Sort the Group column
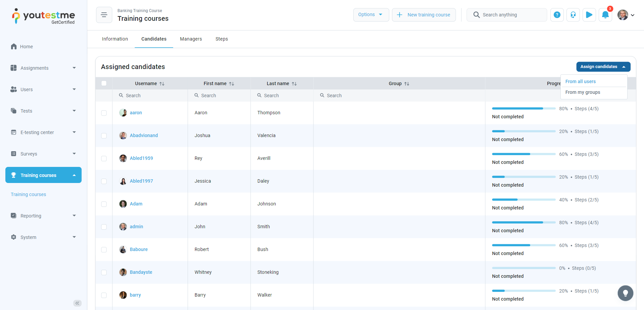Screen dimensions: 644x310 click(x=406, y=84)
